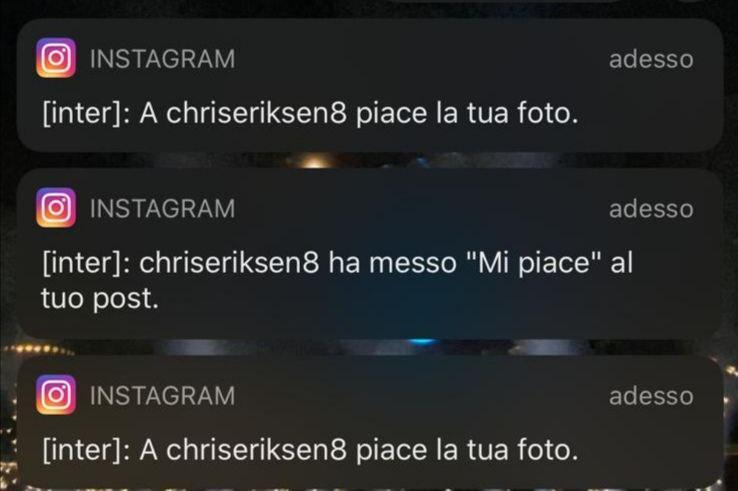Tap the "adesso" timestamp on the top notification
This screenshot has height=491, width=738.
click(651, 59)
